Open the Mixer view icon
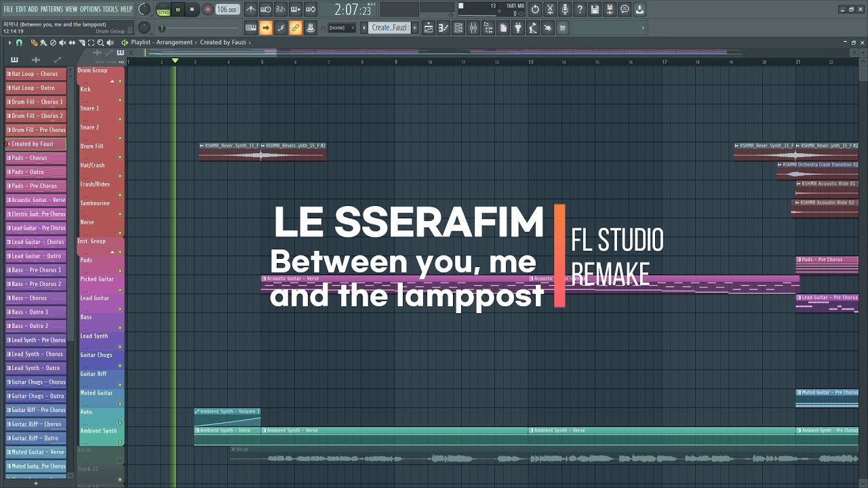This screenshot has width=868, height=488. [473, 28]
